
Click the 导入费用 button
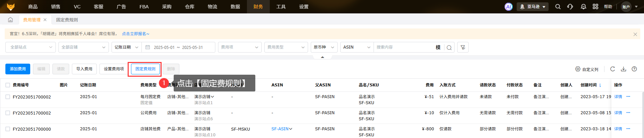(84, 69)
